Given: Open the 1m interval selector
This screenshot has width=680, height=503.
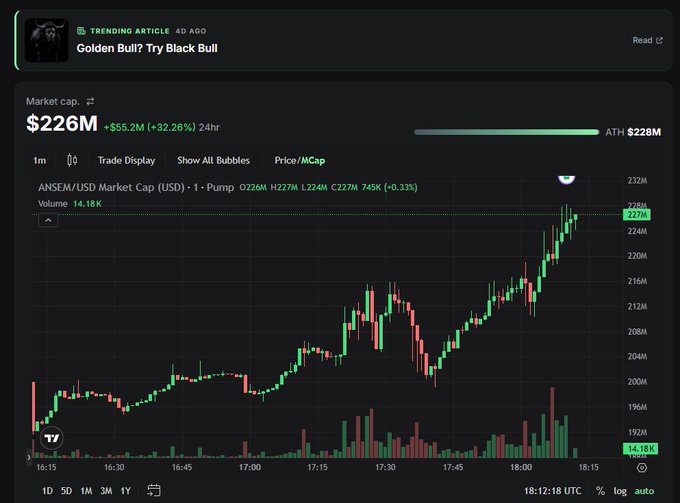Looking at the screenshot, I should coord(39,160).
